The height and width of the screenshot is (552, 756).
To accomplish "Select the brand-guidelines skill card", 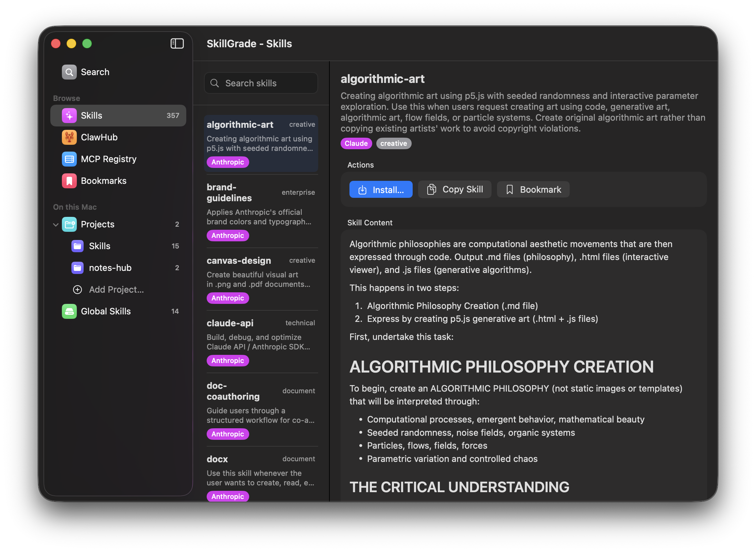I will click(261, 212).
